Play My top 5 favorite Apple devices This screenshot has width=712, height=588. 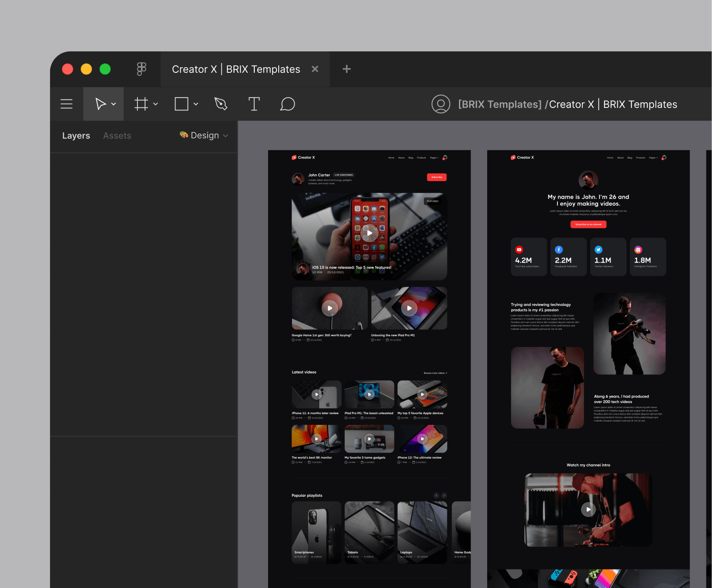[422, 394]
